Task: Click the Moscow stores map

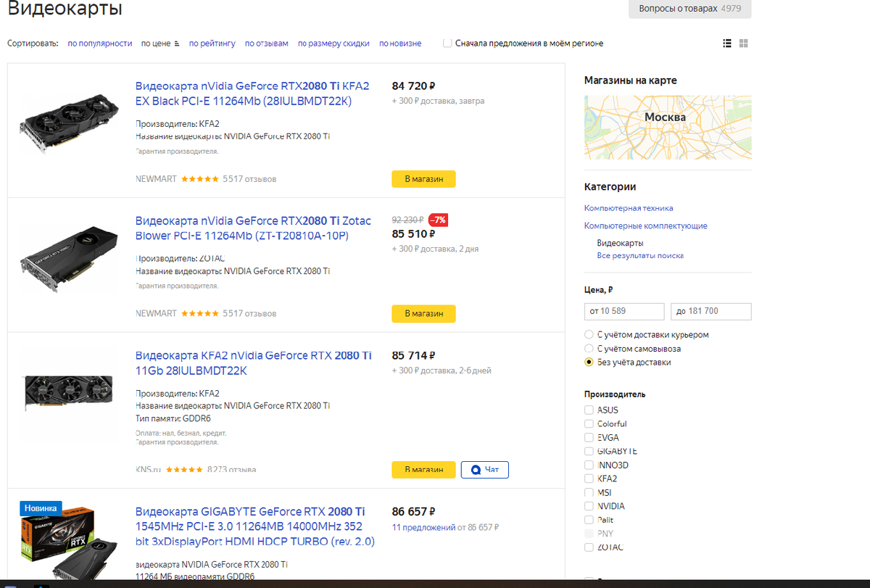Action: (668, 128)
